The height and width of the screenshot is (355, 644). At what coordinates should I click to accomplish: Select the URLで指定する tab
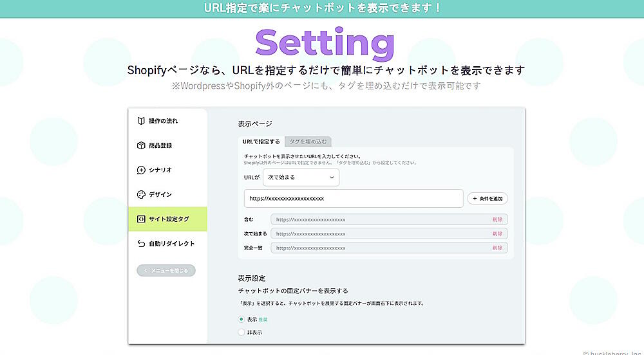pyautogui.click(x=261, y=141)
